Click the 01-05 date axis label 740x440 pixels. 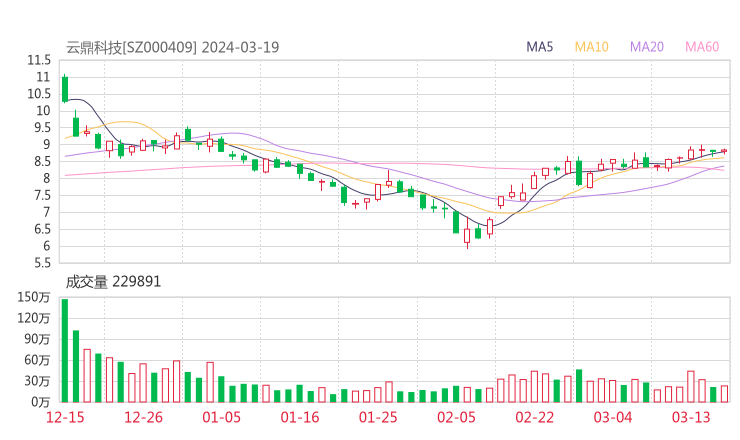click(x=221, y=417)
